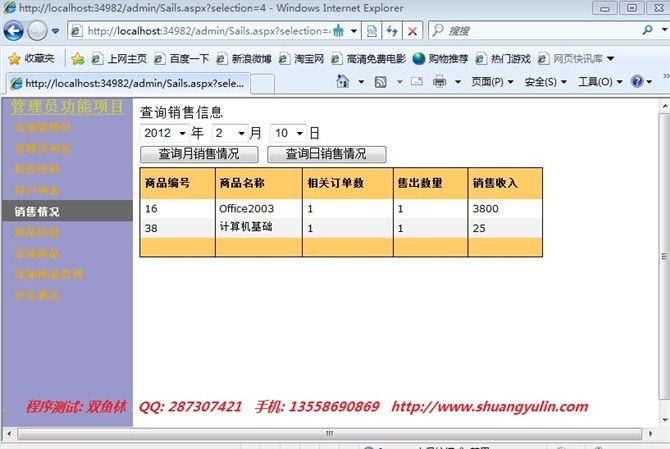Click the magnifier search icon
Image resolution: width=670 pixels, height=449 pixels.
pyautogui.click(x=647, y=30)
